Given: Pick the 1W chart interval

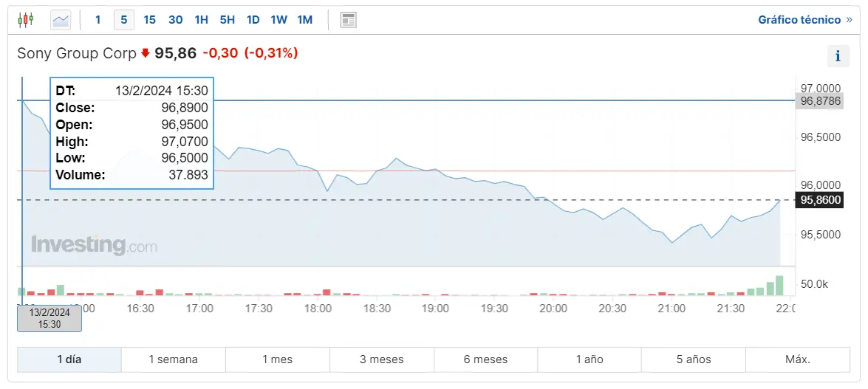Looking at the screenshot, I should [278, 20].
